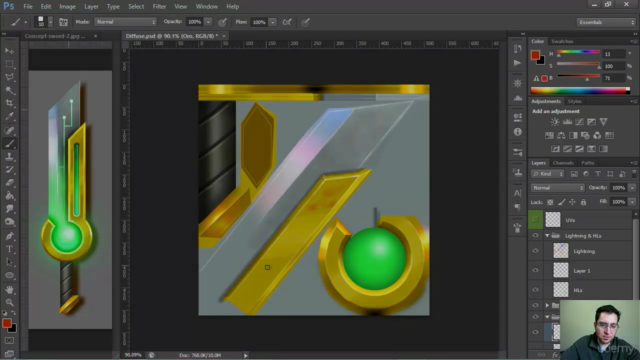Open the Image menu
The width and height of the screenshot is (640, 360).
coord(67,7)
